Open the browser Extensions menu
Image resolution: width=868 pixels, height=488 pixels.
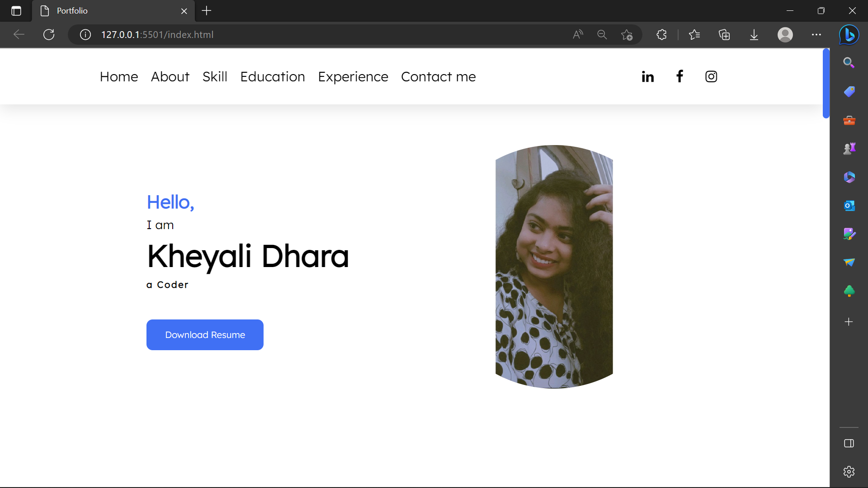[661, 35]
